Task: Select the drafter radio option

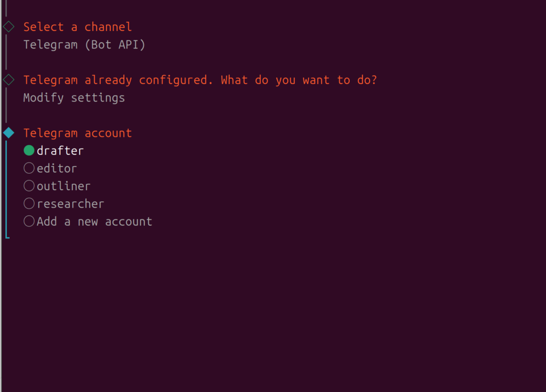Action: coord(29,151)
